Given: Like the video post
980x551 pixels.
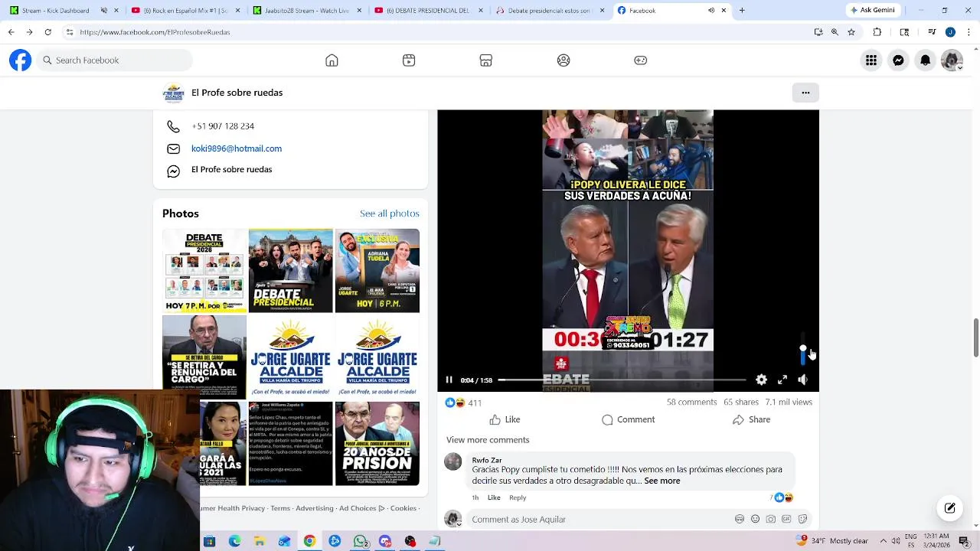Looking at the screenshot, I should (x=505, y=419).
